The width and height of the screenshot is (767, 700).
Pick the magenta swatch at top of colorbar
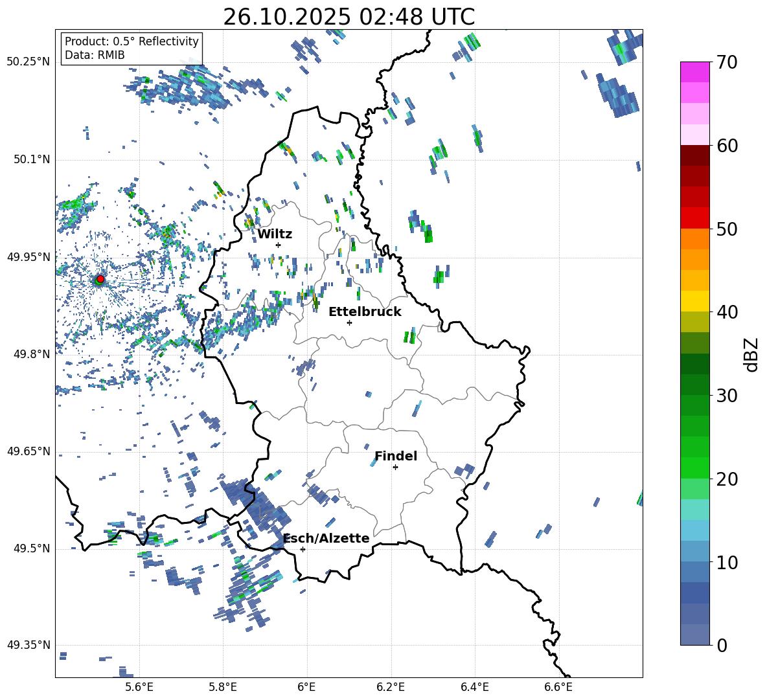tap(695, 72)
